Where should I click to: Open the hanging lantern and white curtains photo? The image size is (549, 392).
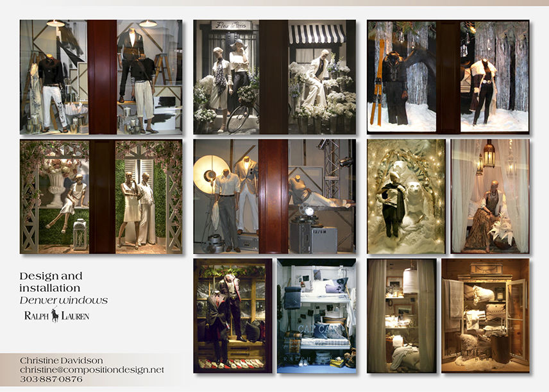point(489,196)
